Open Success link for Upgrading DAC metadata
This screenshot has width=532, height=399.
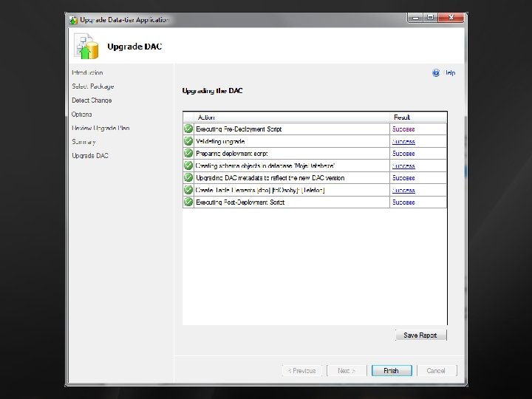(403, 178)
